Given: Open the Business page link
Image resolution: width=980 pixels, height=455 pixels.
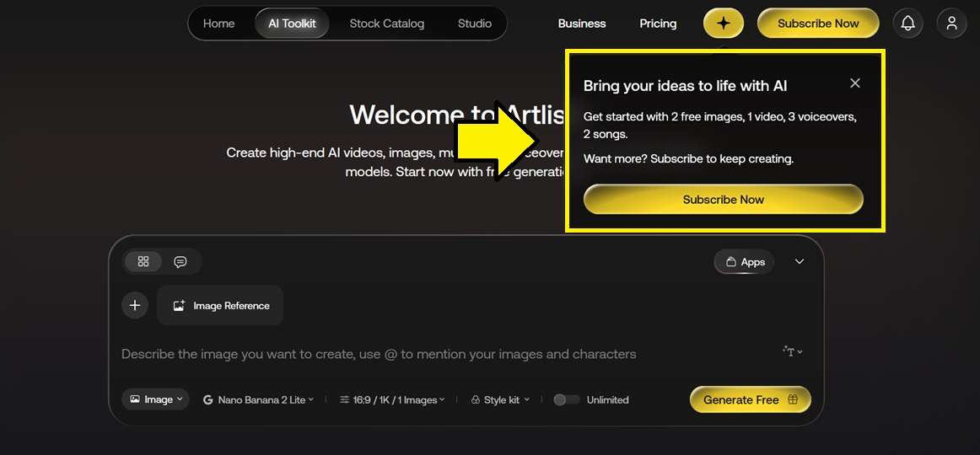Looking at the screenshot, I should tap(582, 24).
